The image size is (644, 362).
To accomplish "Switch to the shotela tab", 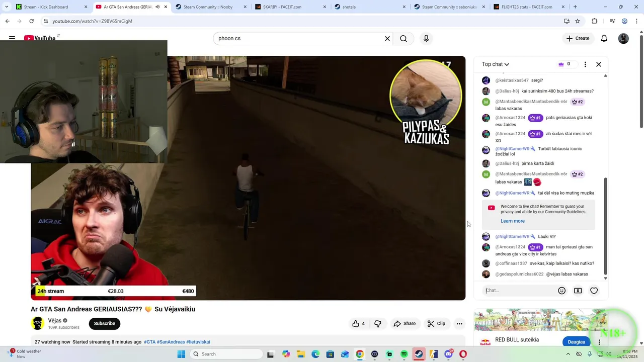I will coord(371,7).
